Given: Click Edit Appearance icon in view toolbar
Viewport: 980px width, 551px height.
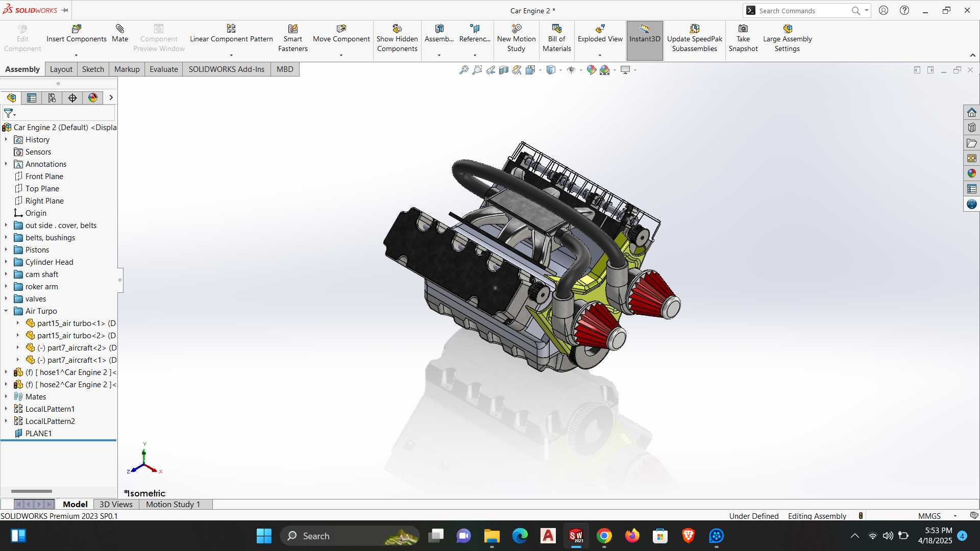Looking at the screenshot, I should click(591, 70).
